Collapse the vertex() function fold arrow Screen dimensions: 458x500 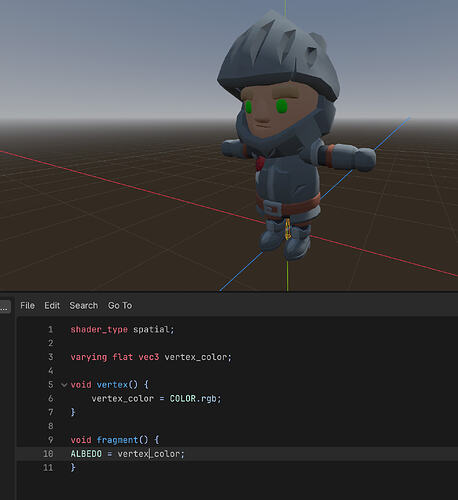pyautogui.click(x=64, y=385)
